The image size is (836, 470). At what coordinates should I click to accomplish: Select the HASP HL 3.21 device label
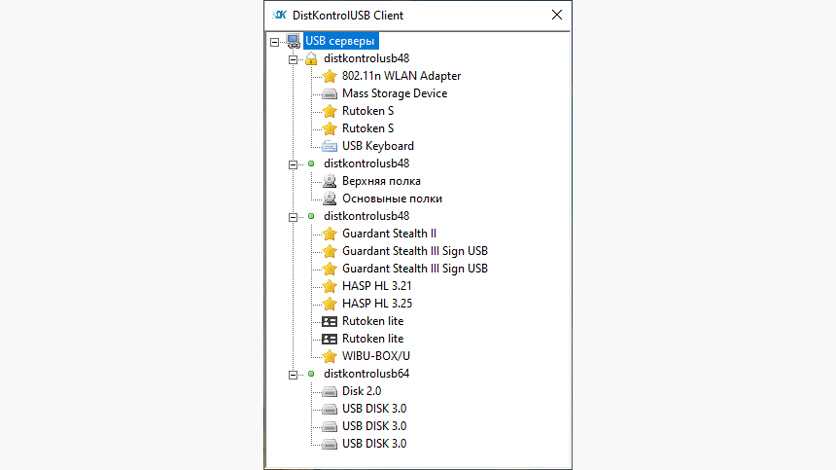pyautogui.click(x=377, y=286)
